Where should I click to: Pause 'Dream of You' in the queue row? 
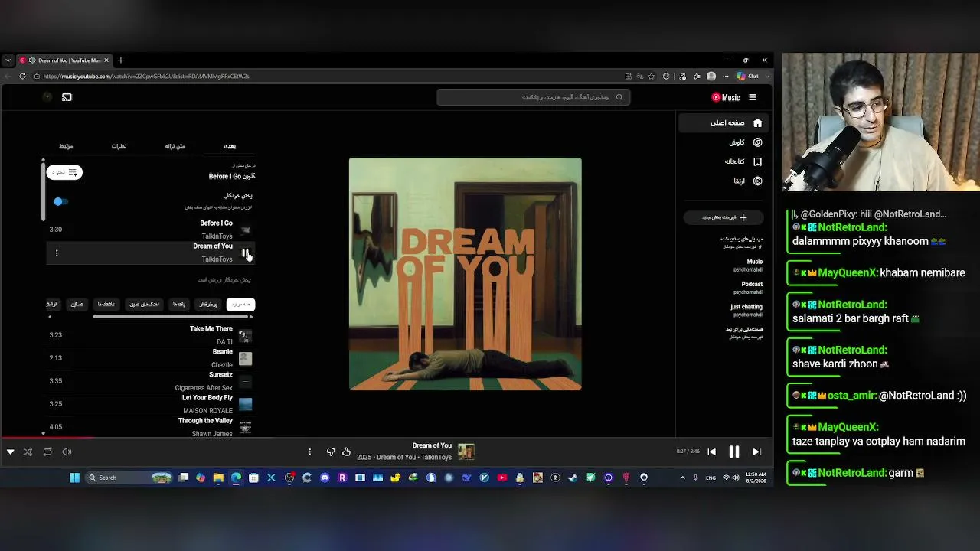click(245, 253)
